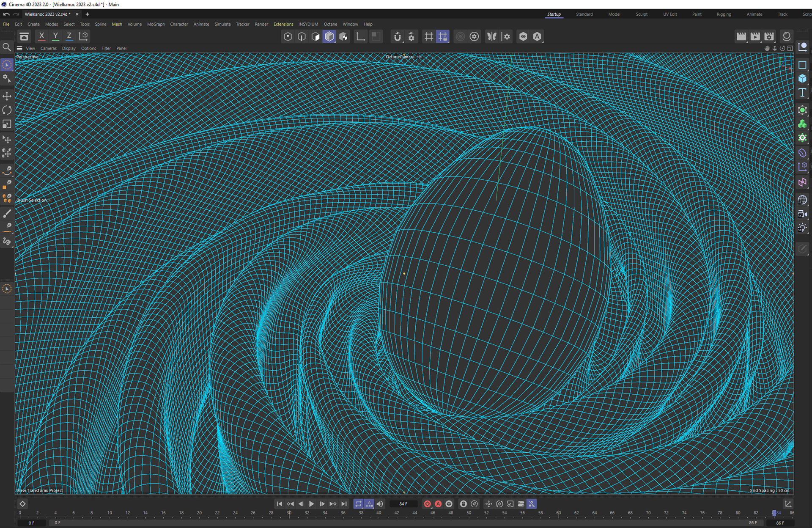
Task: Select the Rotate tool
Action: point(7,110)
